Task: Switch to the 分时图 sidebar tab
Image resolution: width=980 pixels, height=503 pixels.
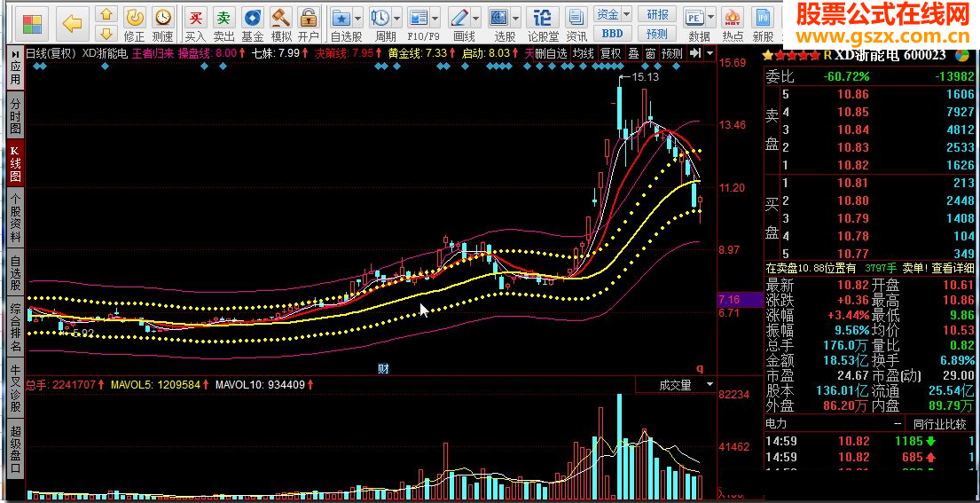Action: pos(15,115)
